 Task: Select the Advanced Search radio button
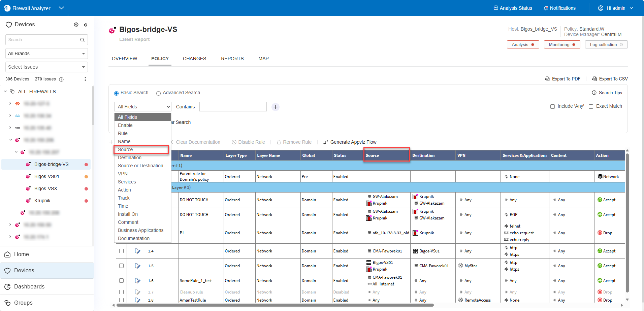[158, 93]
